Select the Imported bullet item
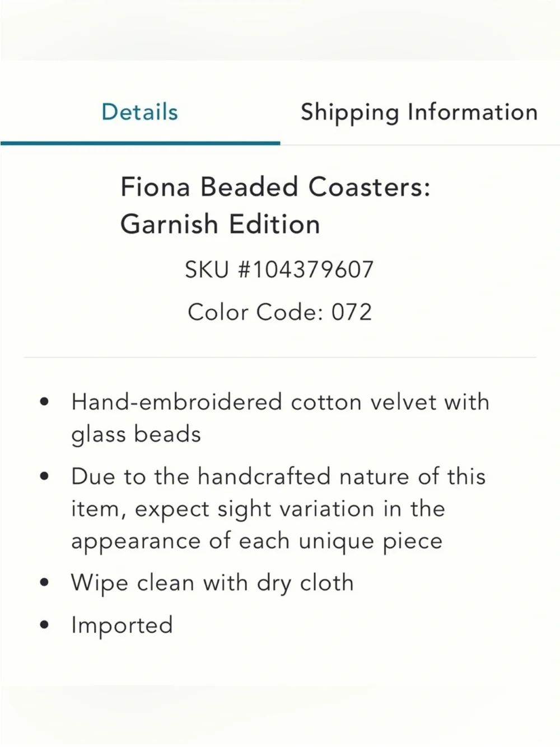The height and width of the screenshot is (747, 560). coord(122,625)
